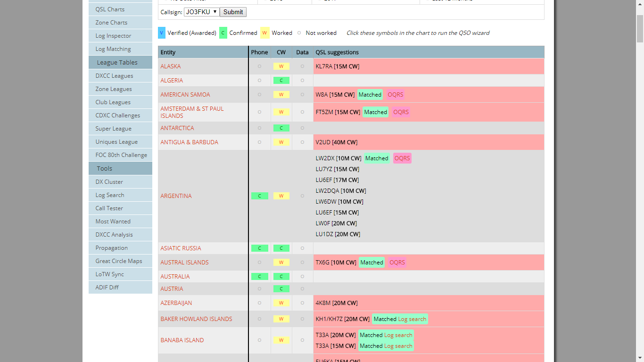Viewport: 644px width, 362px height.
Task: Click the Asiatic Russia Phone confirmed symbol
Action: (x=259, y=248)
